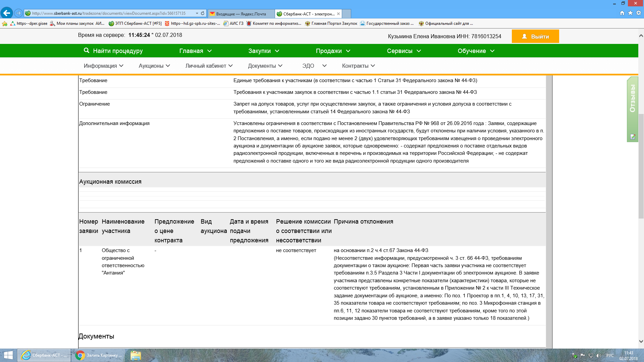
Task: Expand the Главная menu
Action: click(196, 51)
